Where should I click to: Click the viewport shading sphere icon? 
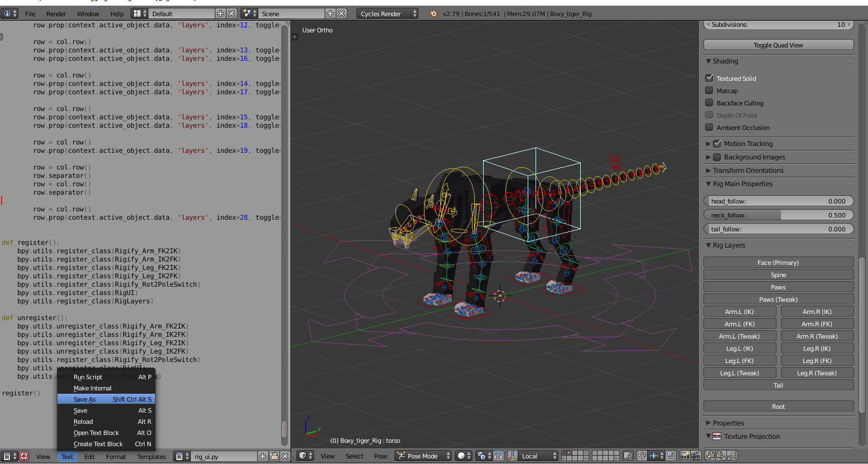(462, 456)
